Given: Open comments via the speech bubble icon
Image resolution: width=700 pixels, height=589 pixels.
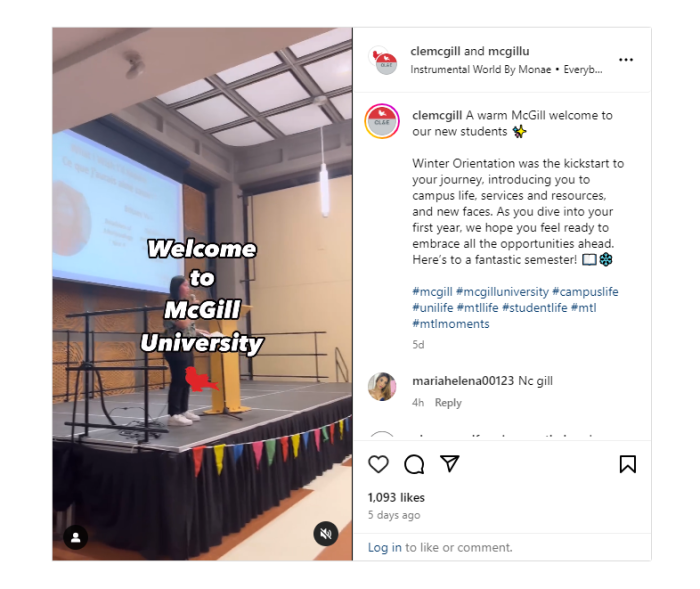Looking at the screenshot, I should 414,464.
